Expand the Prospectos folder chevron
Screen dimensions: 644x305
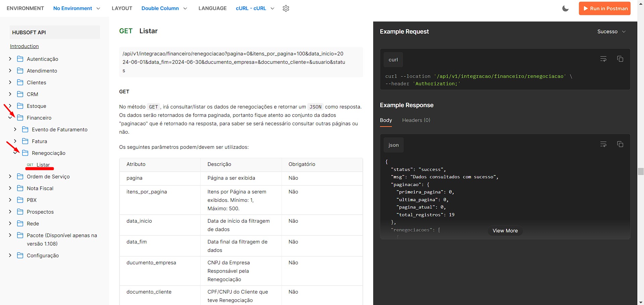tap(10, 212)
